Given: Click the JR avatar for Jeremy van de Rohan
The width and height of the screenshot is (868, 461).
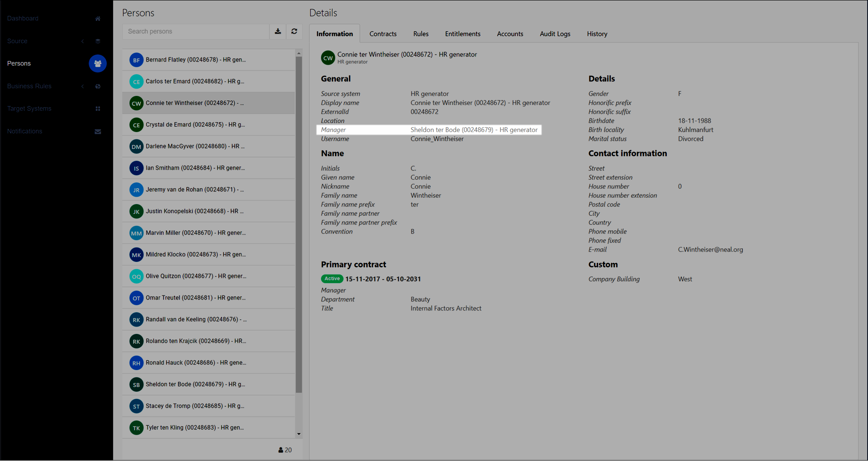Looking at the screenshot, I should point(136,190).
